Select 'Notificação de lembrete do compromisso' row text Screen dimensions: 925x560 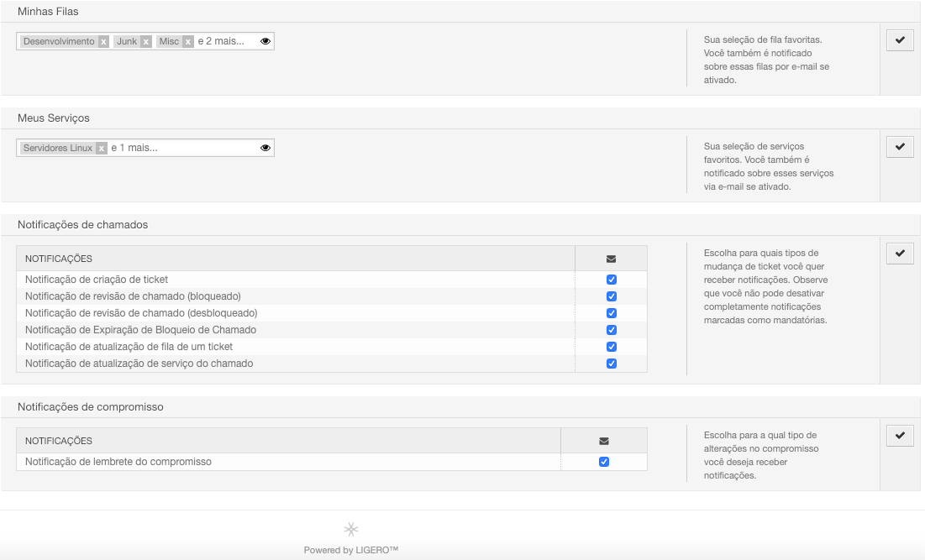118,462
